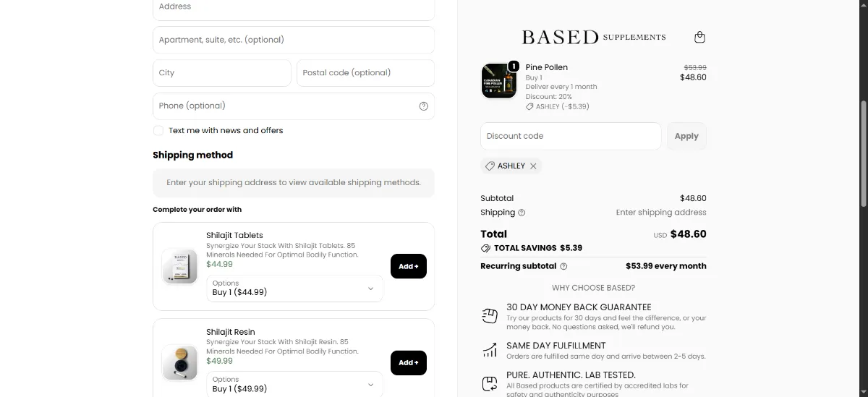Click the Enter shipping address text
The image size is (868, 397).
[x=661, y=213]
